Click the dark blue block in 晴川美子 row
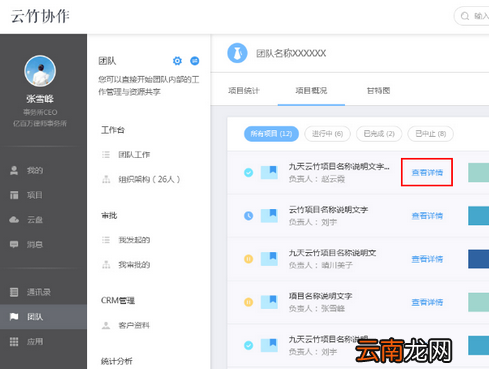Image resolution: width=489 pixels, height=379 pixels. (x=478, y=259)
